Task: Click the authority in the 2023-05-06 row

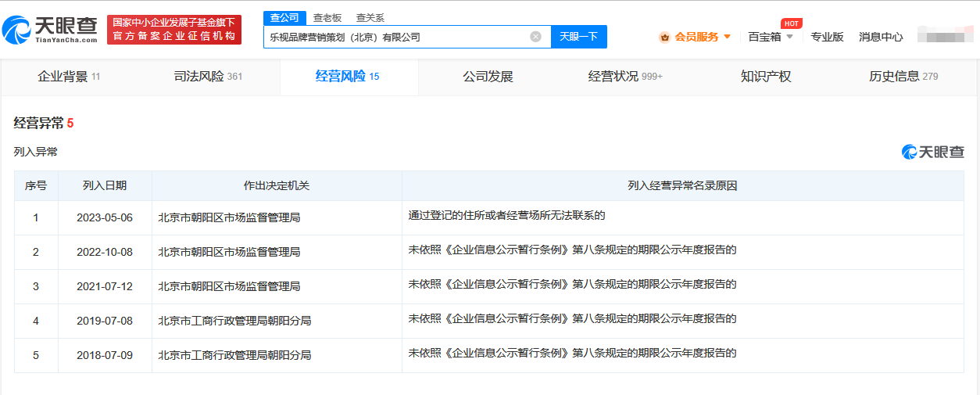Action: 229,218
